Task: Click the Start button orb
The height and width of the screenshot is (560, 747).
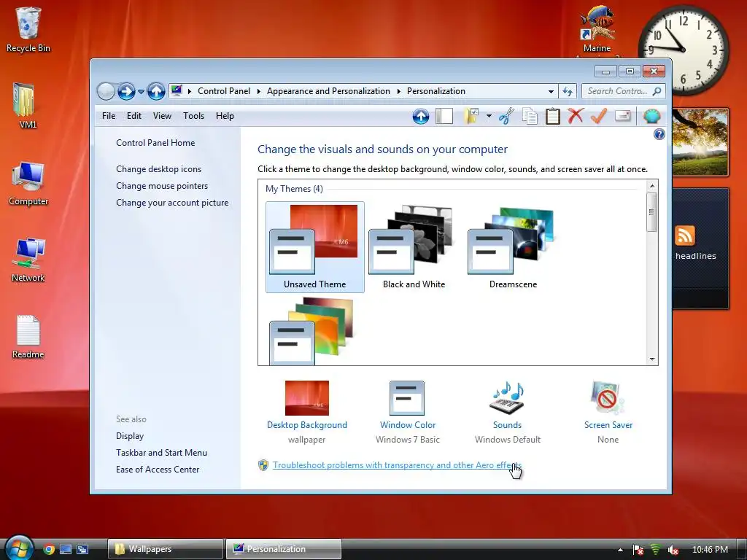Action: coord(19,548)
